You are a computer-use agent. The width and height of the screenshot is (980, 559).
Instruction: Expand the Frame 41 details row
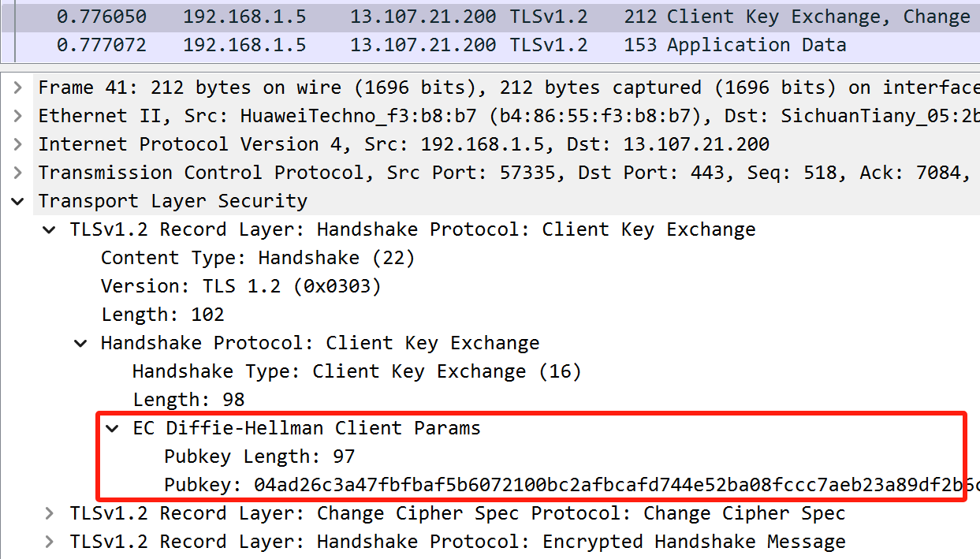pyautogui.click(x=18, y=88)
